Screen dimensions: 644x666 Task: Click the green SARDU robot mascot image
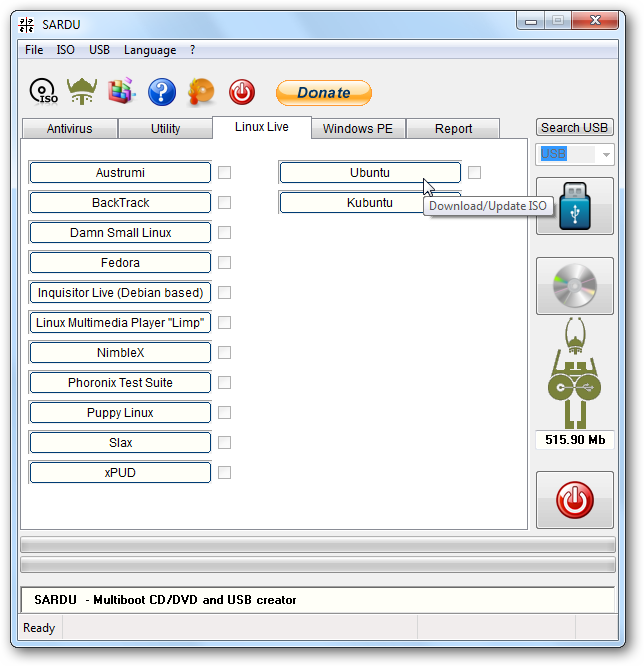pyautogui.click(x=574, y=373)
